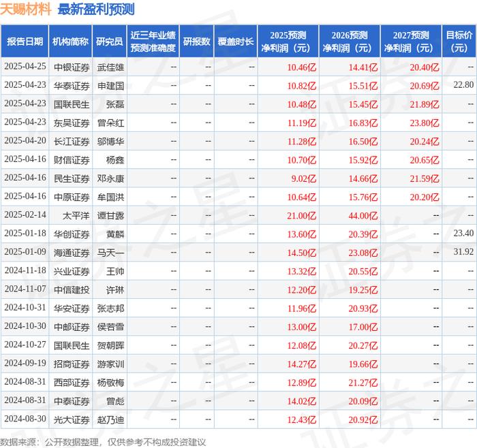Image resolution: width=477 pixels, height=448 pixels.
Task: Select the 机构简称 column header
Action: pyautogui.click(x=70, y=42)
